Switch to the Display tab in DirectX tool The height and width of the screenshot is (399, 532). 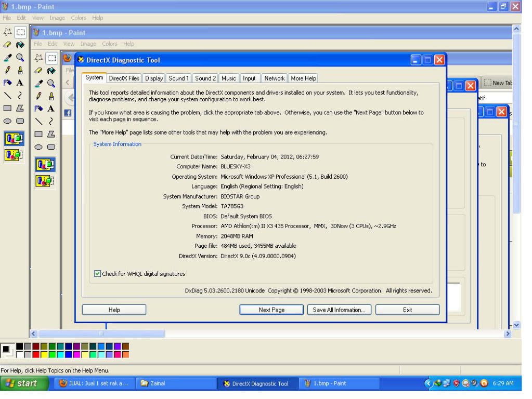154,78
